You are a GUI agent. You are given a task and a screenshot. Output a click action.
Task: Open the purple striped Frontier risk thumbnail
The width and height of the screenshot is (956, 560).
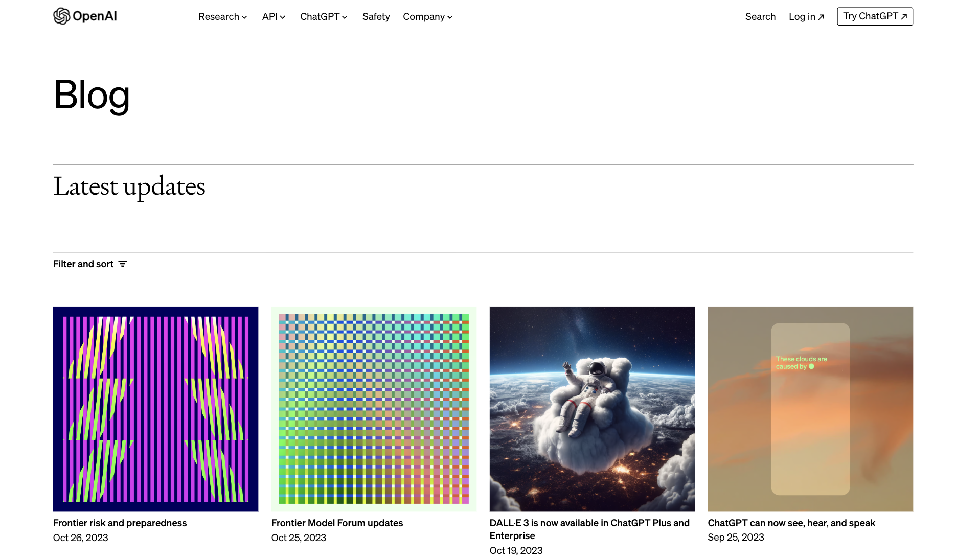(x=155, y=409)
